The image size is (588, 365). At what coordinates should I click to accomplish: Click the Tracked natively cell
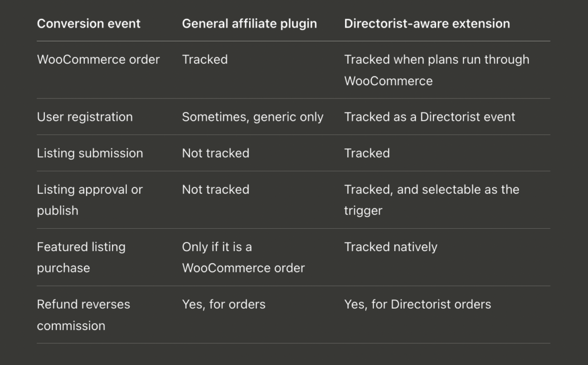click(x=390, y=247)
